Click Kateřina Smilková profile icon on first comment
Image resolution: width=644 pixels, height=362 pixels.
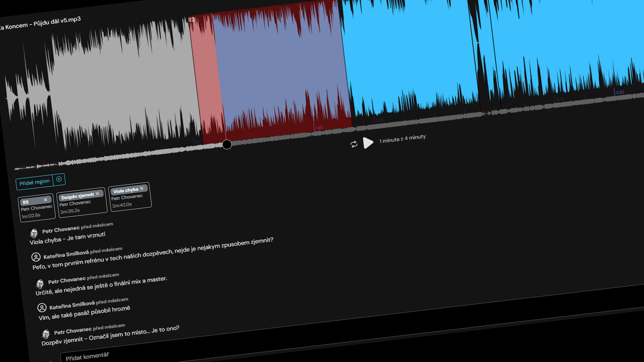click(x=36, y=257)
